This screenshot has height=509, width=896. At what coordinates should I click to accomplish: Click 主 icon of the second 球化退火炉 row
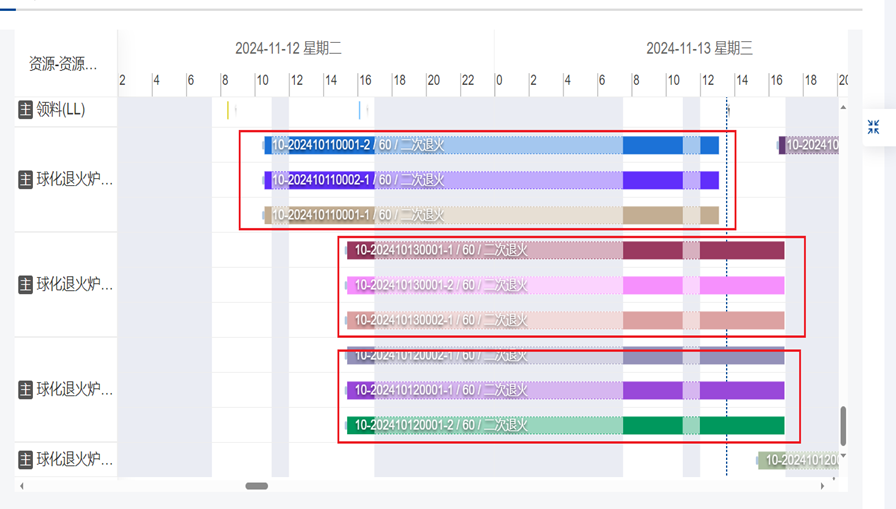pos(26,285)
